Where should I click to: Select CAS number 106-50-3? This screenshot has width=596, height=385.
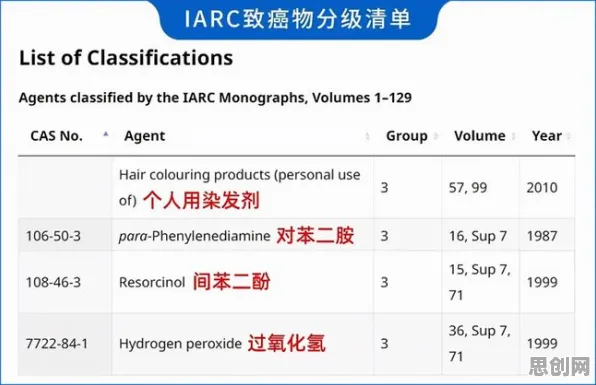point(53,236)
